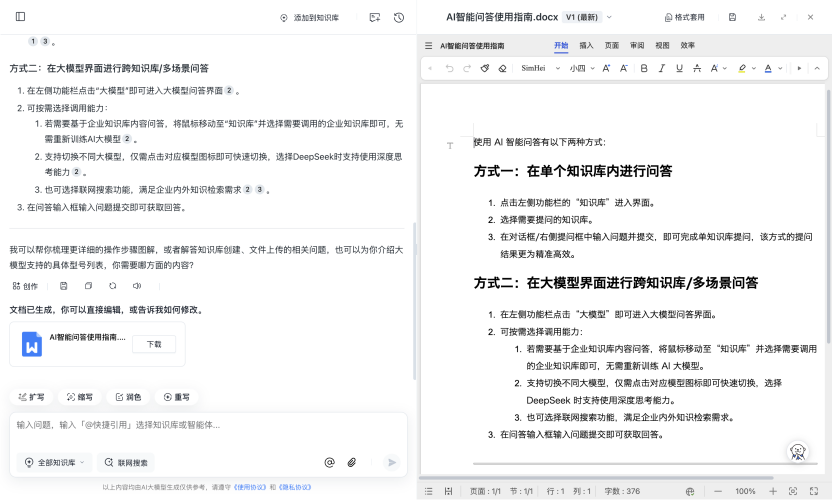
Task: Open the document outline hamburger menu
Action: coord(428,46)
